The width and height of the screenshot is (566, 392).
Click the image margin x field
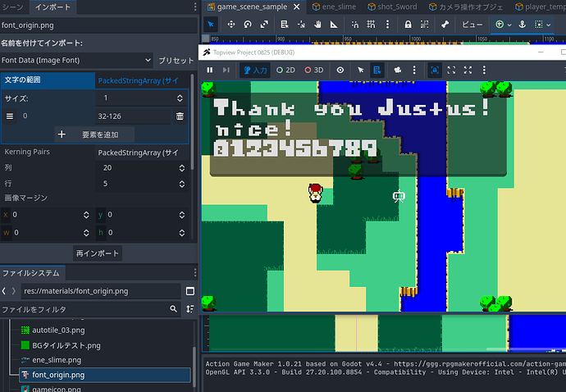pyautogui.click(x=46, y=215)
